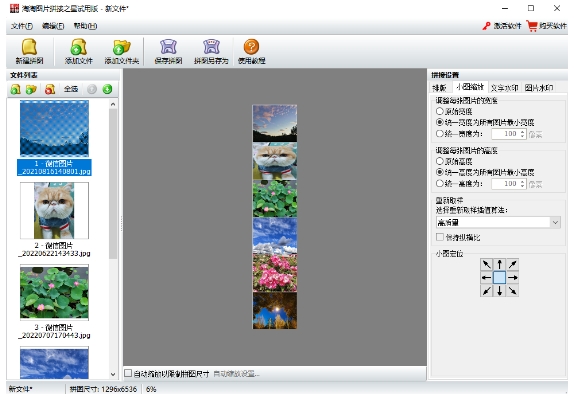This screenshot has height=397, width=574.
Task: Select unify height to minimum image height radio
Action: pyautogui.click(x=440, y=172)
